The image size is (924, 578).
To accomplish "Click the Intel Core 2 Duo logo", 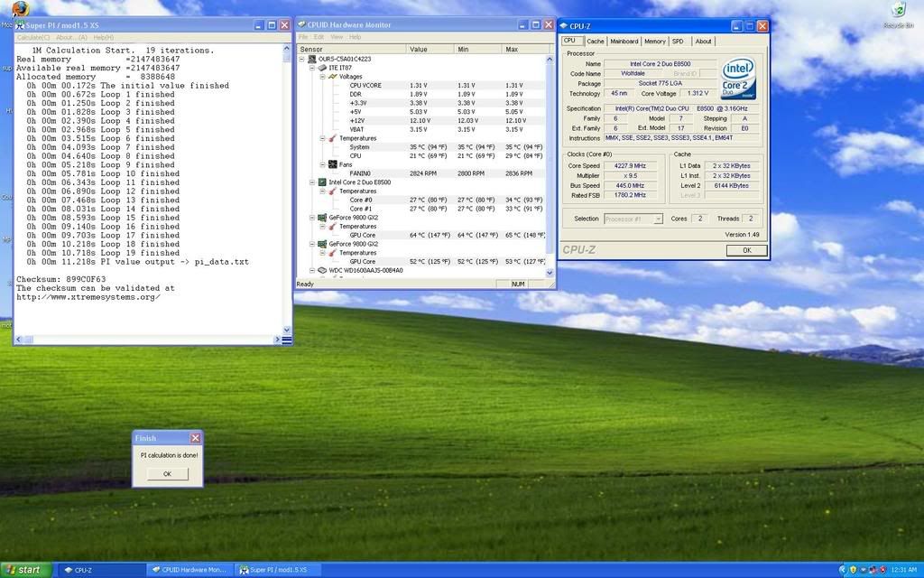I will coord(739,79).
